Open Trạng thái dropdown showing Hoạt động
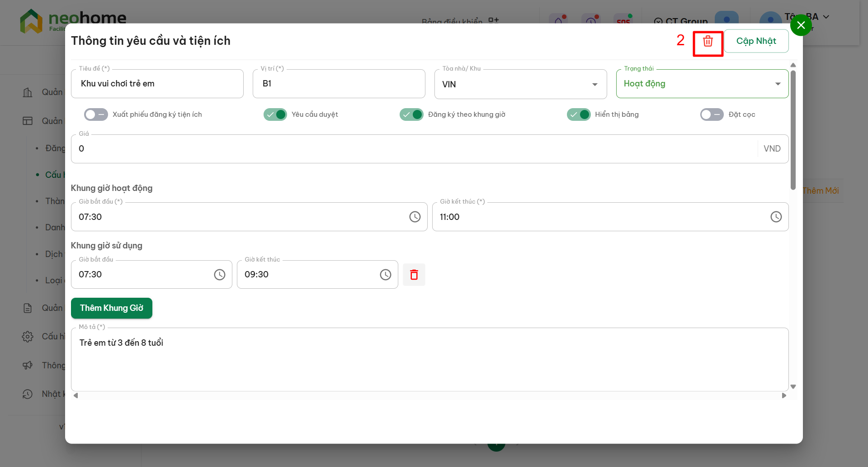 702,84
